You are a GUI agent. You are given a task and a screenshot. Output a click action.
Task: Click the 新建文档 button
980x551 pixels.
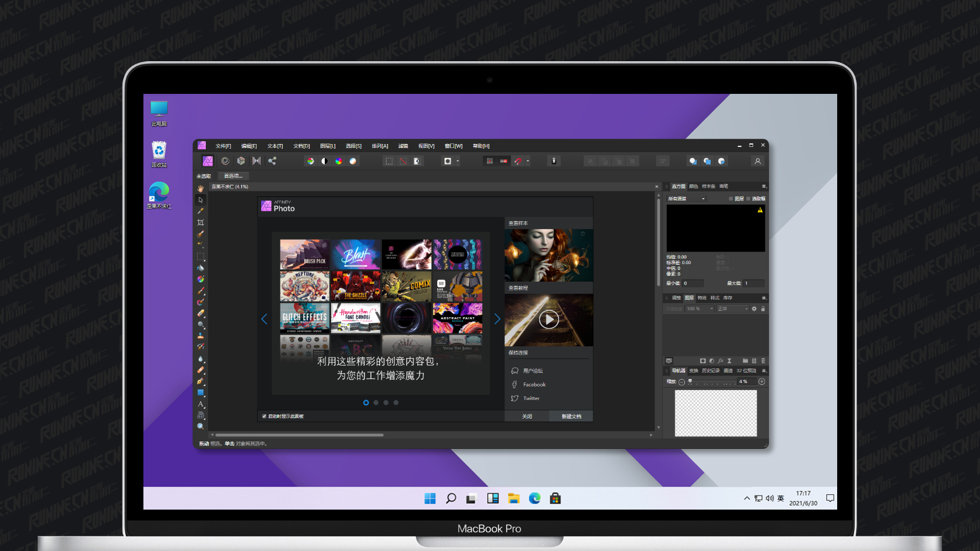571,416
